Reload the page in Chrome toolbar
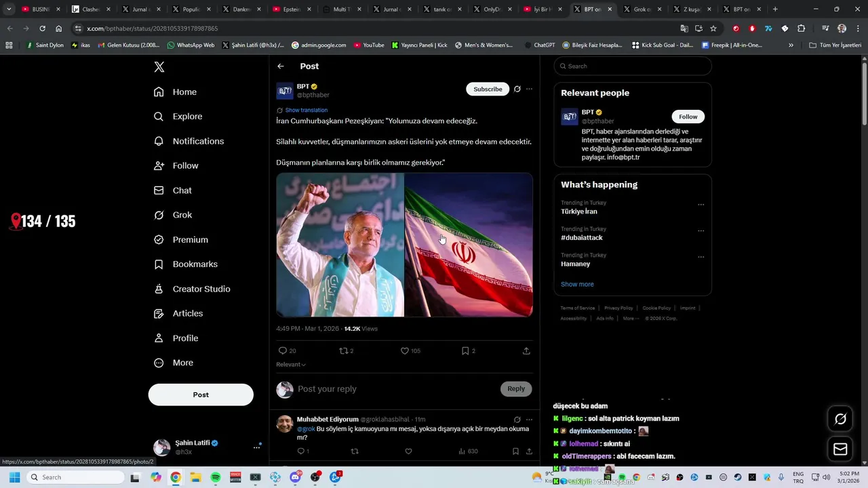The image size is (868, 488). click(42, 28)
